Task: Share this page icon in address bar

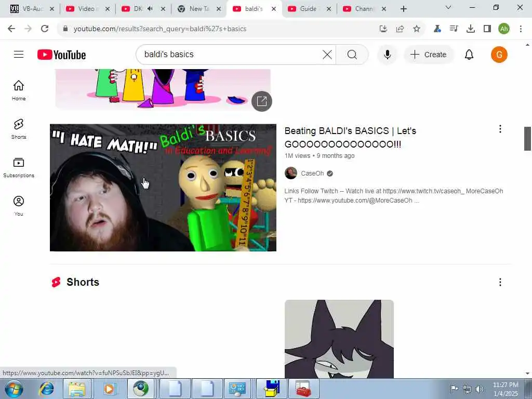Action: pos(400,29)
